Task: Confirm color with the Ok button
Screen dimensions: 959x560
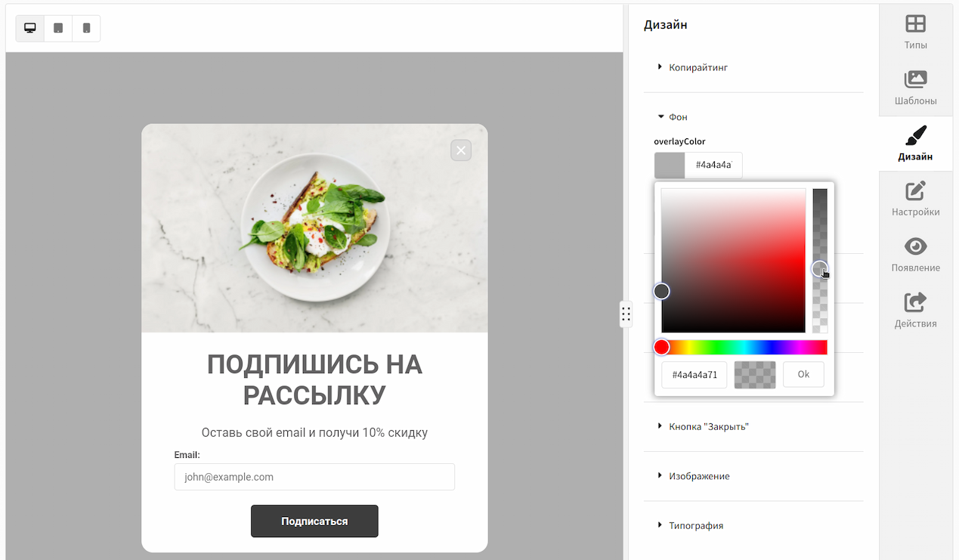Action: pos(803,374)
